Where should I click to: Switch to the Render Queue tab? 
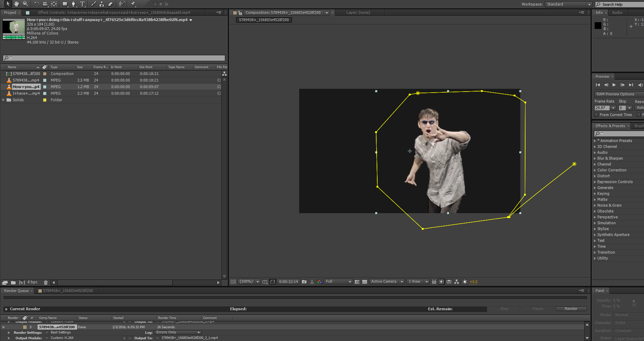coord(16,291)
